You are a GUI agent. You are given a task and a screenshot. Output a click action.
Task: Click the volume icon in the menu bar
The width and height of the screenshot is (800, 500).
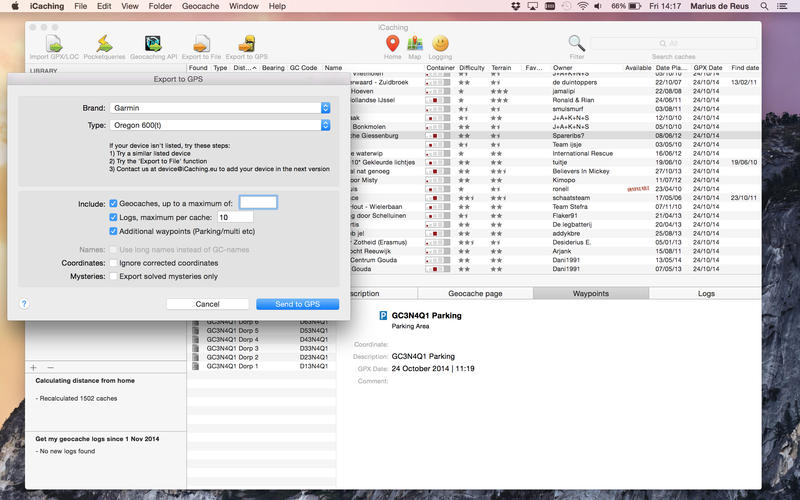tap(598, 6)
